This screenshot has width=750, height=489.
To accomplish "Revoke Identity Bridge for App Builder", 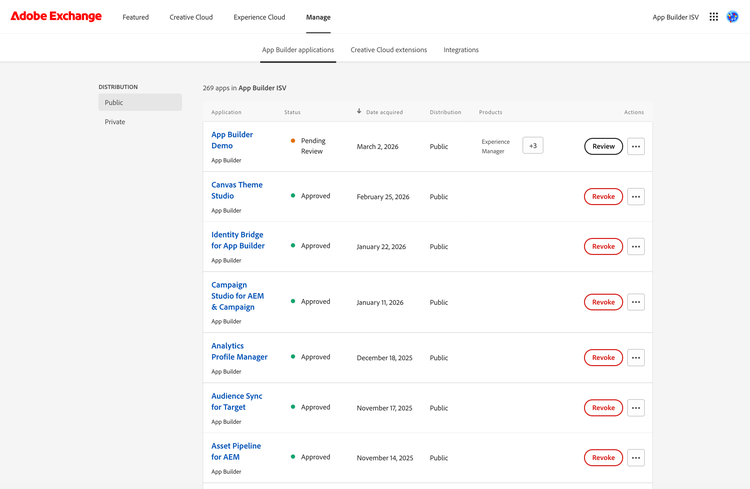I will coord(603,246).
